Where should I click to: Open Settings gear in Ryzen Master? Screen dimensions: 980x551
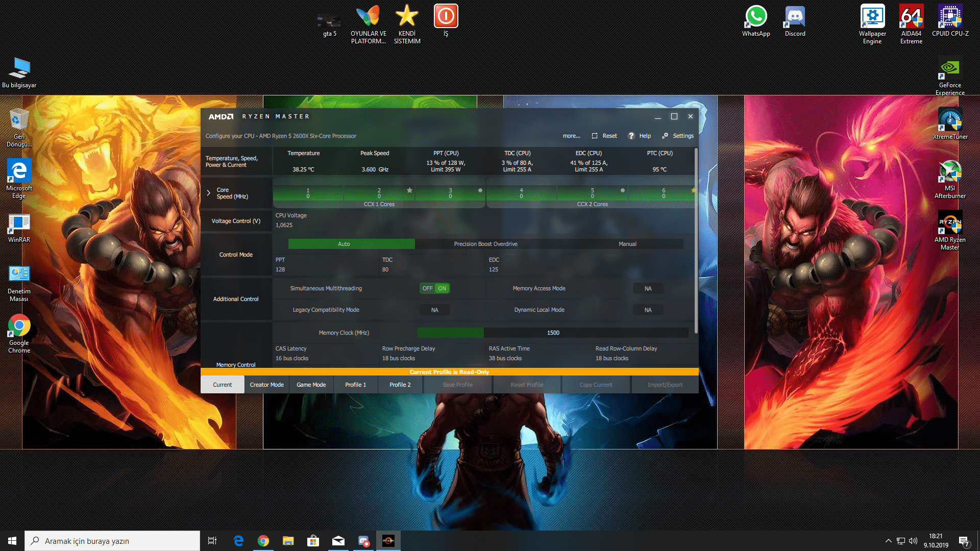pos(665,136)
